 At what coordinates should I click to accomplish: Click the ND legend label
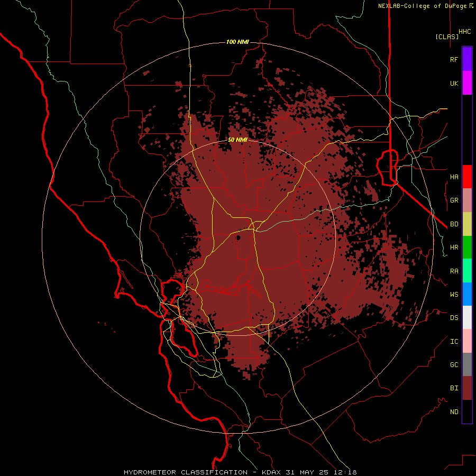[454, 412]
